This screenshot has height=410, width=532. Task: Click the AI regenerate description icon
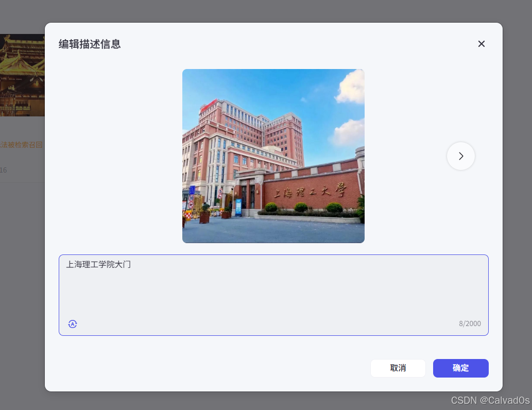click(73, 324)
